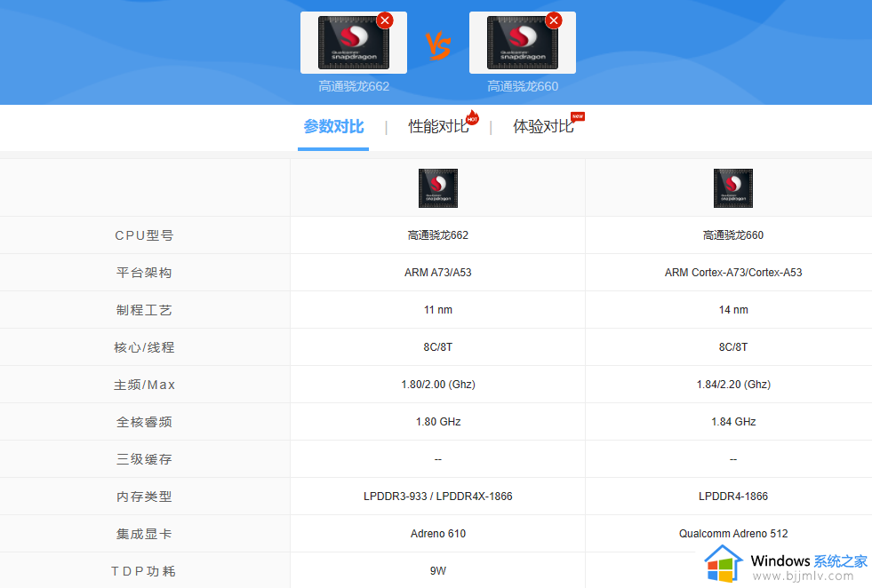Screen dimensions: 872x588
Task: Select the 高通骁龙662 cell in CPU型号 row
Action: click(x=438, y=235)
